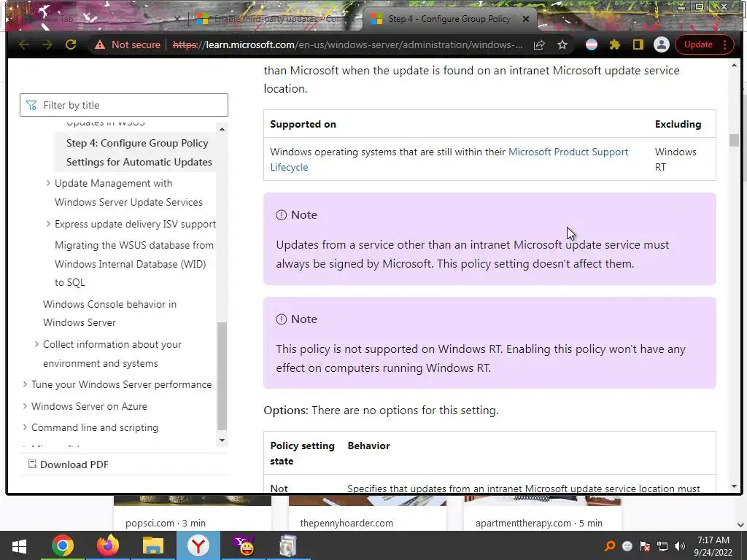Open apartmenttherapy.com article card behind window
Image resolution: width=747 pixels, height=560 pixels.
click(543, 513)
